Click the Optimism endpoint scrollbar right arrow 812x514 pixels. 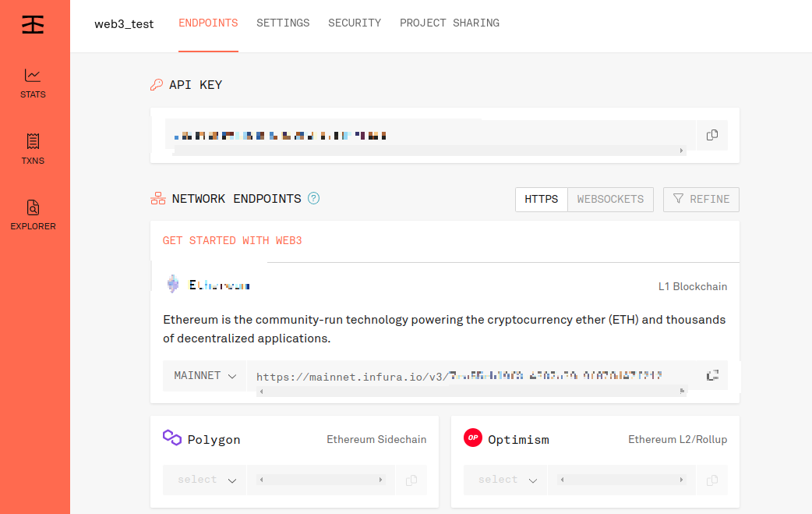682,480
